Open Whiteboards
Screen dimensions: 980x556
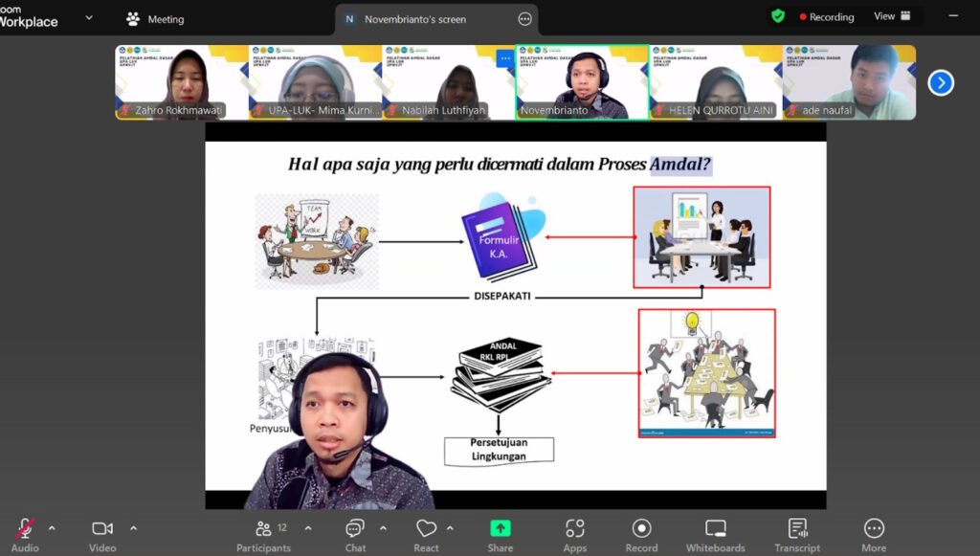click(715, 535)
